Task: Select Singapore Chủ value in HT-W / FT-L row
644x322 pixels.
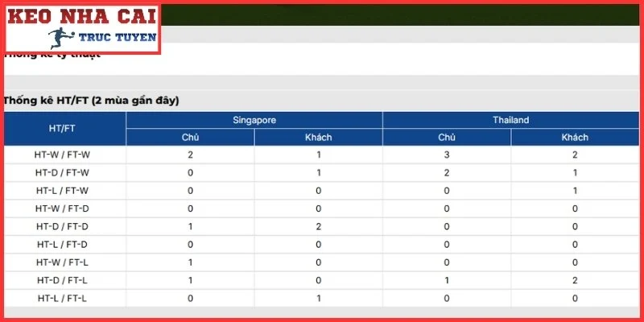Action: (190, 262)
